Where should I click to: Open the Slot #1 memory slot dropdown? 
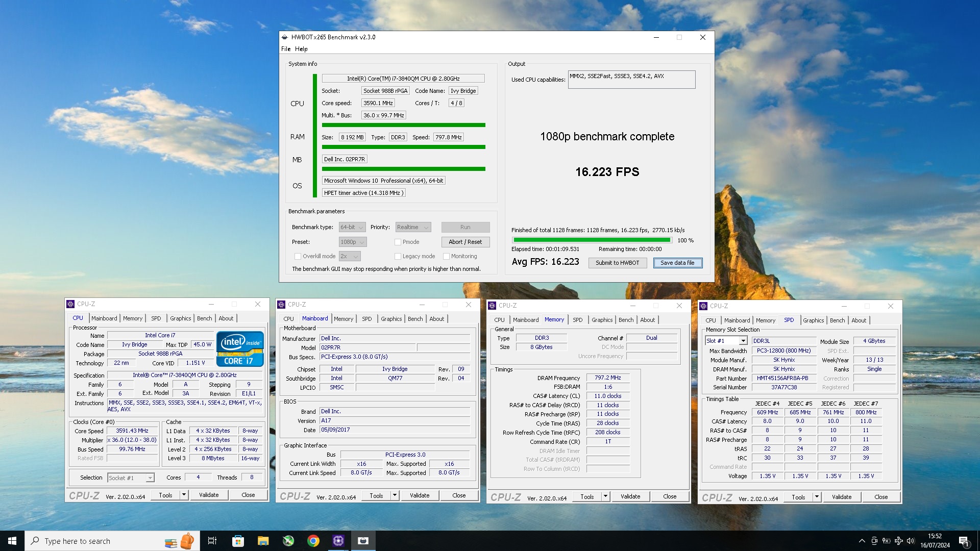click(x=726, y=341)
